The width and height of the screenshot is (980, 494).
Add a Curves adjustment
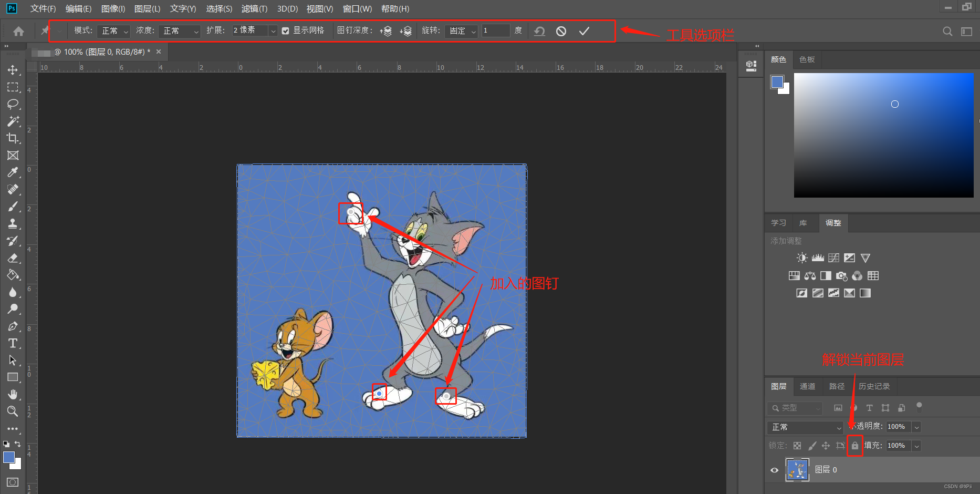tap(833, 258)
